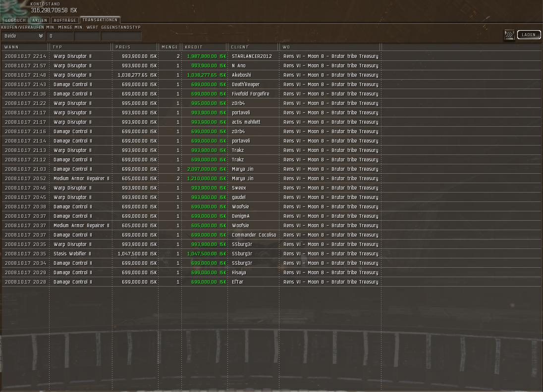Select the 2008.10.17 20:52 timestamp
Image resolution: width=543 pixels, height=392 pixels.
(25, 179)
